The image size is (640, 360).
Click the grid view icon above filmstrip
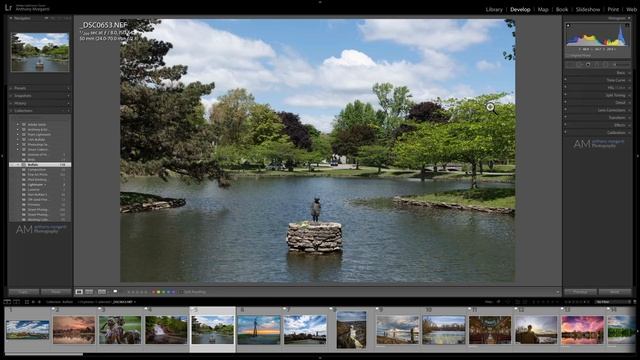(x=27, y=302)
